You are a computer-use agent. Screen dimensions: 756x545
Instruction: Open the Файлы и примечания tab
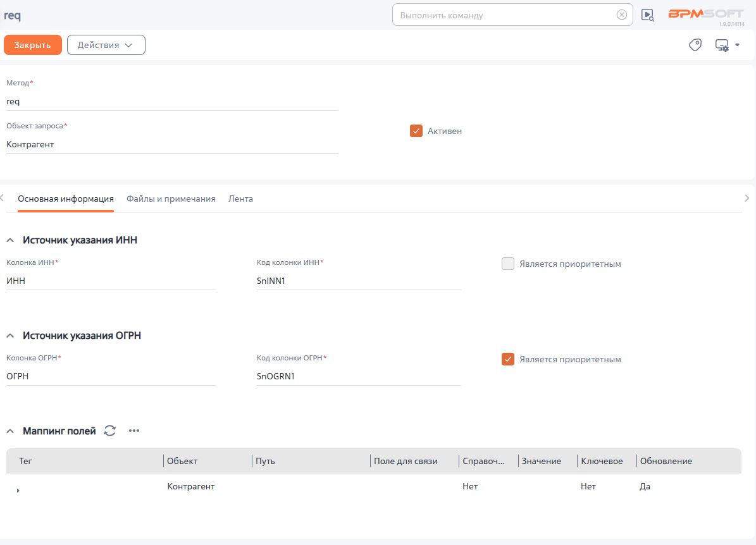(x=171, y=199)
